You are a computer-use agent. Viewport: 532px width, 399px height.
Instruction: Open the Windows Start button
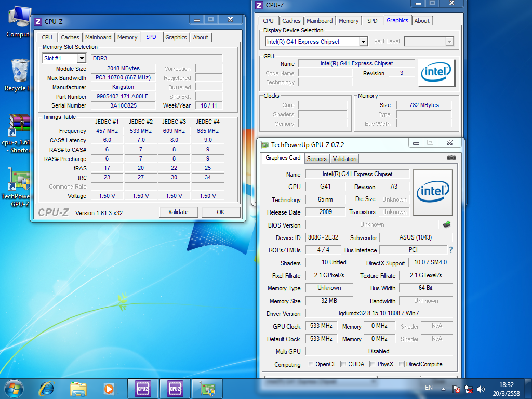tap(14, 389)
